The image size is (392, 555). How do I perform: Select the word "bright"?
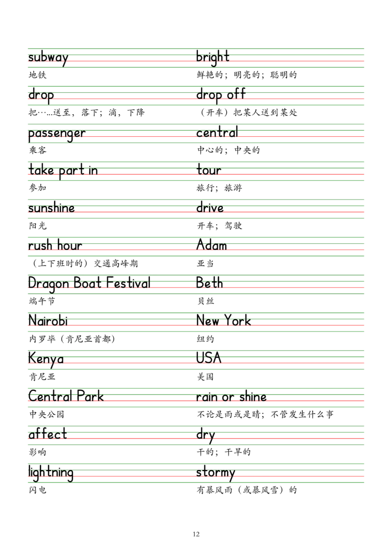tap(213, 57)
